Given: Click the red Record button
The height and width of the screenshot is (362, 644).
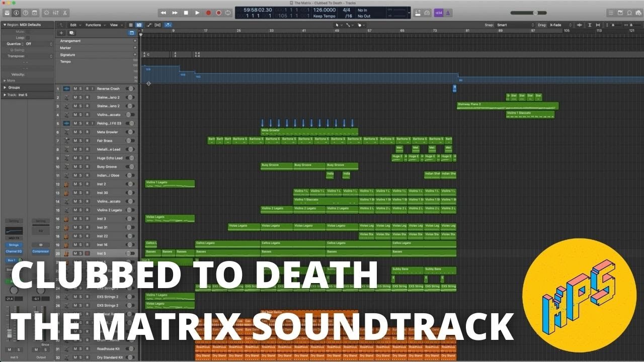Looking at the screenshot, I should 208,13.
